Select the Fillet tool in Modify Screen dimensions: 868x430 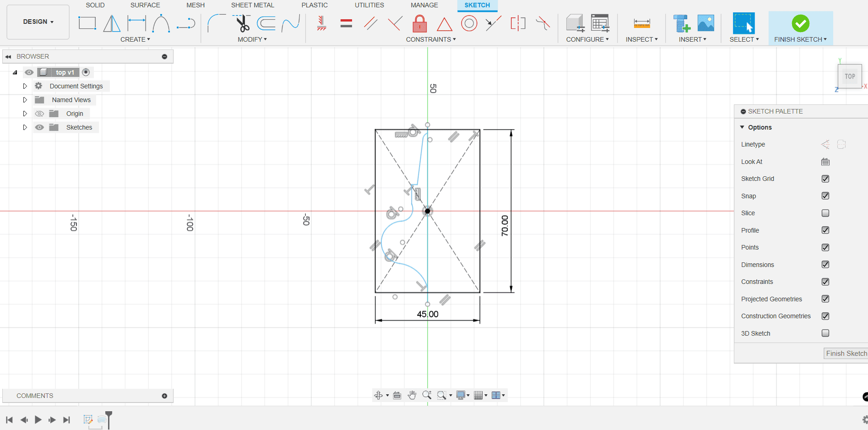click(x=217, y=23)
